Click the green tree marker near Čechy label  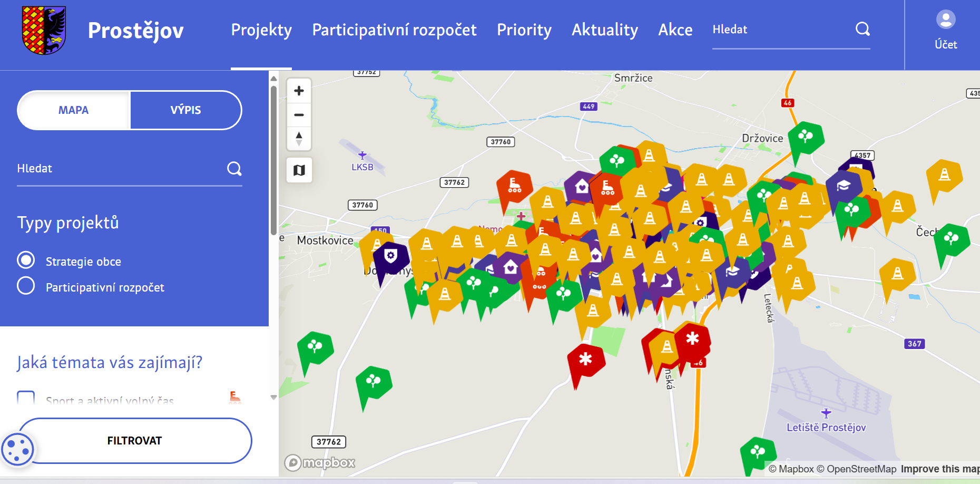[x=951, y=239]
